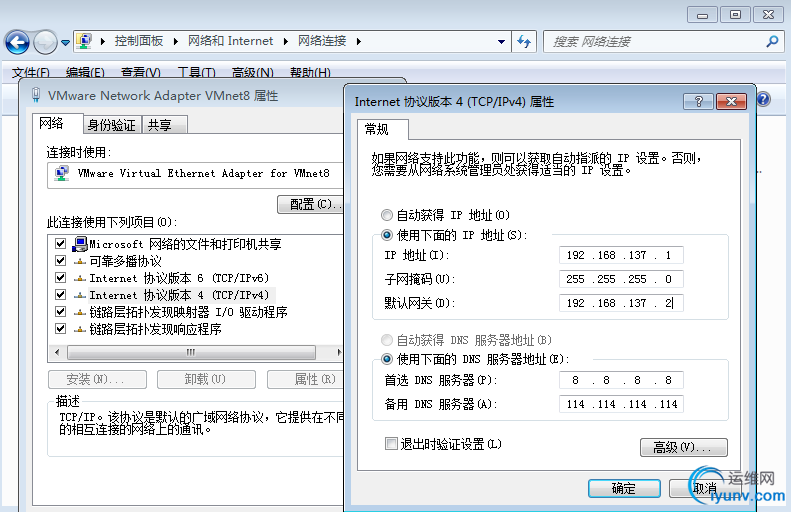Screen dimensions: 791x512
Task: Click the 首选 DNS 服务器 field 8.8.8.8
Action: pos(621,380)
